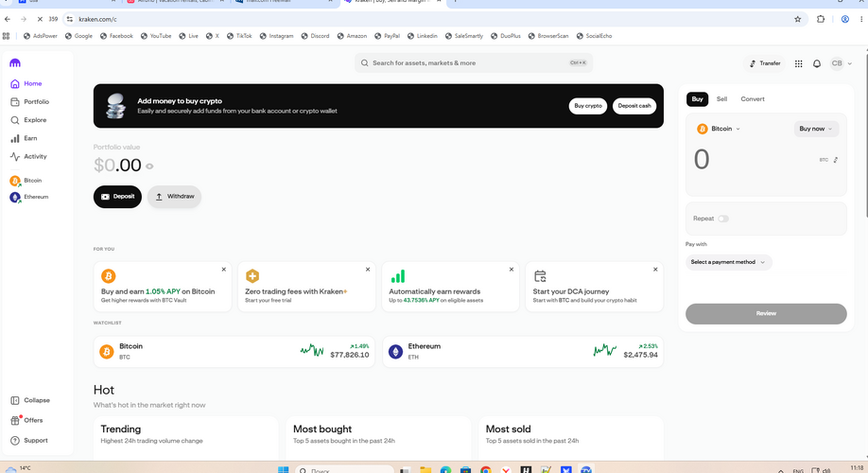Open the apps grid menu

tap(798, 63)
